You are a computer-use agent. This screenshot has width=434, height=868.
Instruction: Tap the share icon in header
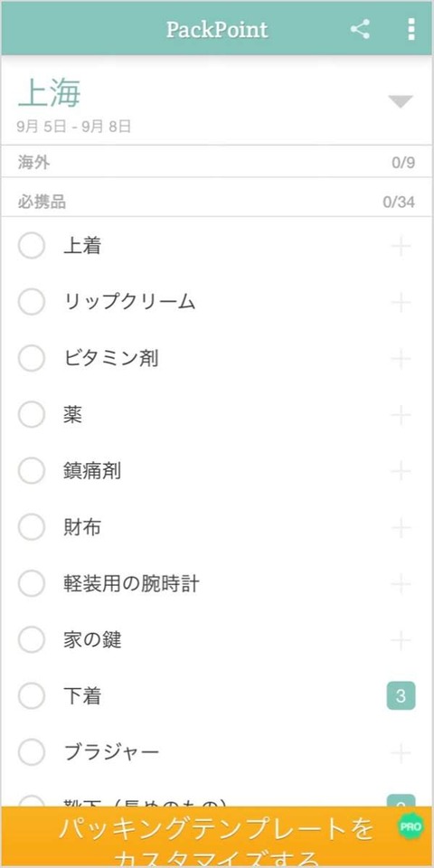360,29
